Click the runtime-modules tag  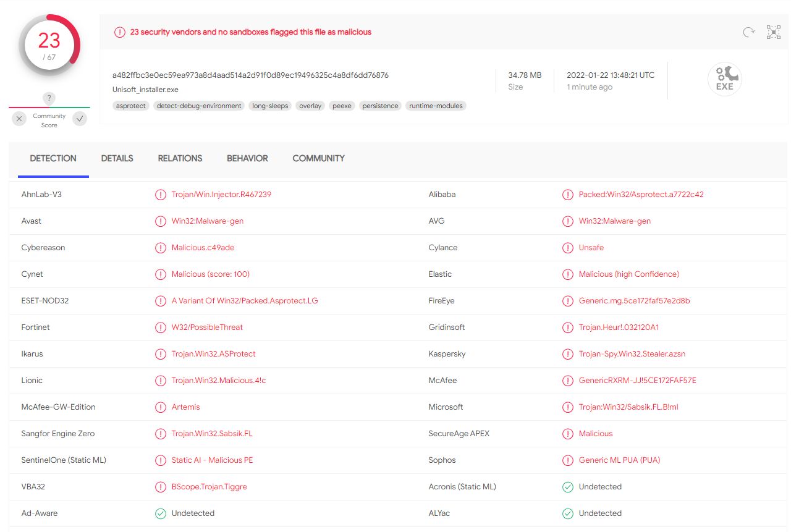tap(436, 106)
